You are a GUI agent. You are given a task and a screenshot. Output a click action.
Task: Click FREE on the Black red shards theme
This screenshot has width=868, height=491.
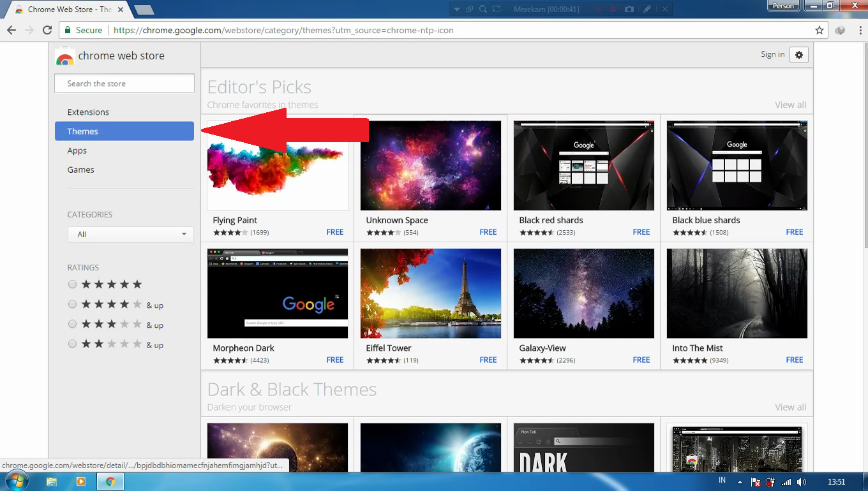(641, 232)
